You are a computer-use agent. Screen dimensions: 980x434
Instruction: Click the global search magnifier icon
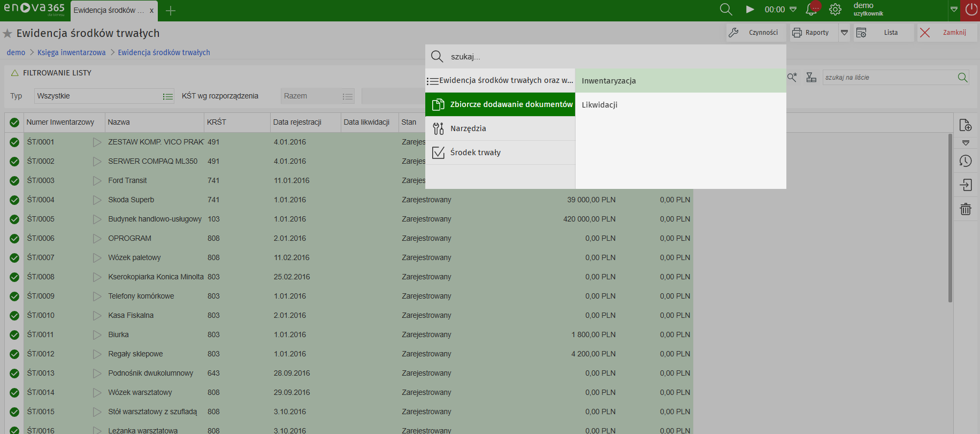tap(726, 10)
